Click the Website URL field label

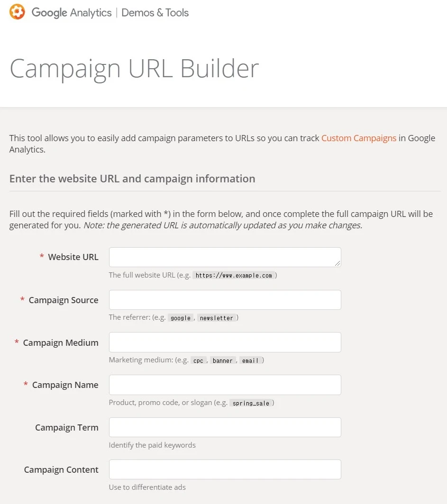73,257
